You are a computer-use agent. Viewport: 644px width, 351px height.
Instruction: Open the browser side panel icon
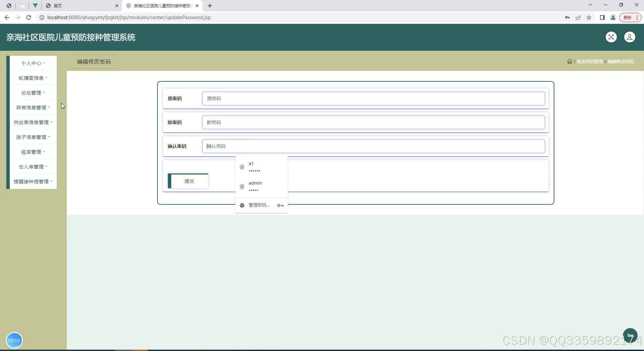602,17
